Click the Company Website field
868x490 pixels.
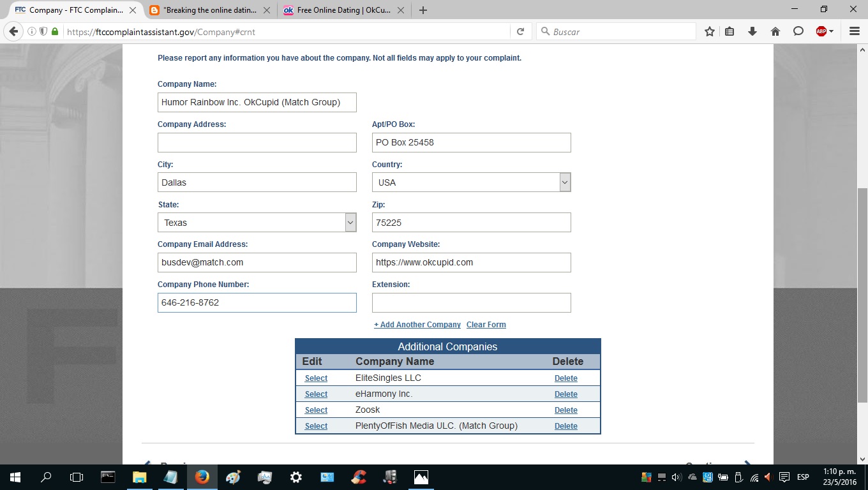coord(472,262)
